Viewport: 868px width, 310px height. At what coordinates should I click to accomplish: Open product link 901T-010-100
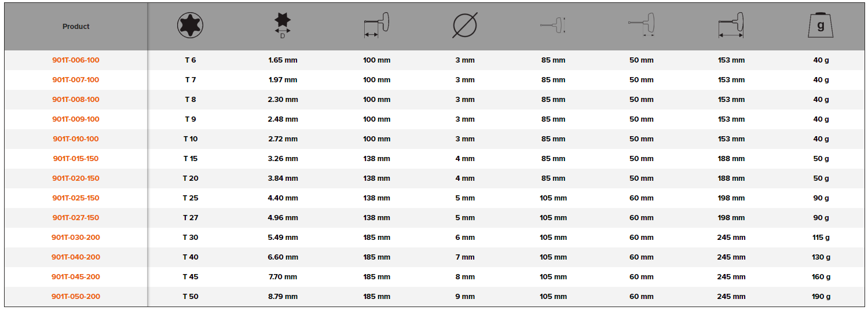[x=76, y=139]
